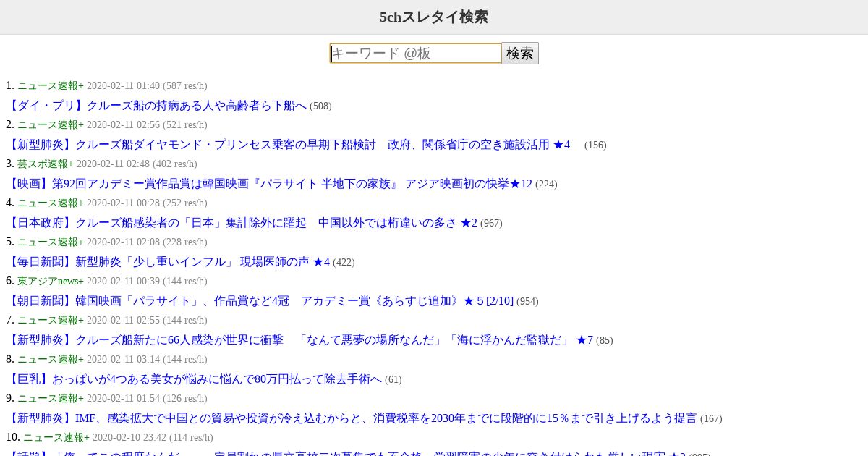
Task: Open thread 【映画】第92回アカデミー賞作品賞 パラサイト ★12
Action: click(x=269, y=184)
